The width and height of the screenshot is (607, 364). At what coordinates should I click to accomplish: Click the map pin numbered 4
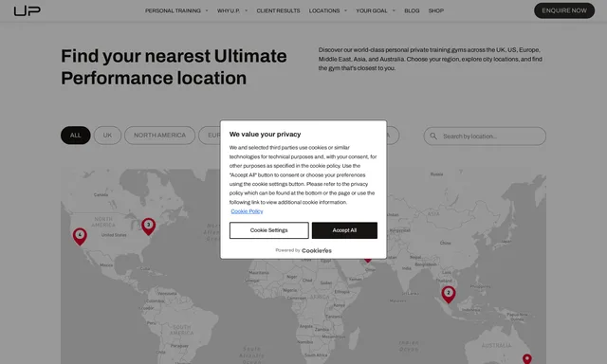(x=80, y=236)
